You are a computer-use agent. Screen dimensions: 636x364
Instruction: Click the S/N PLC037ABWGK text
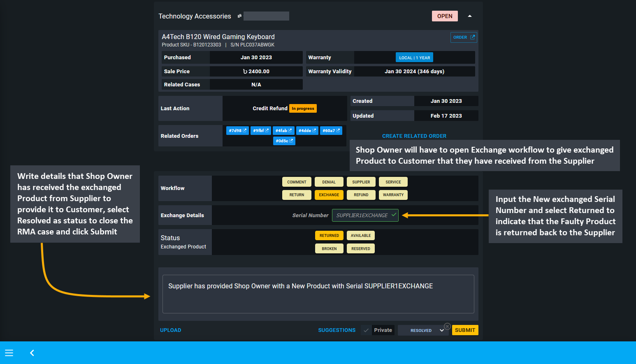(x=252, y=45)
